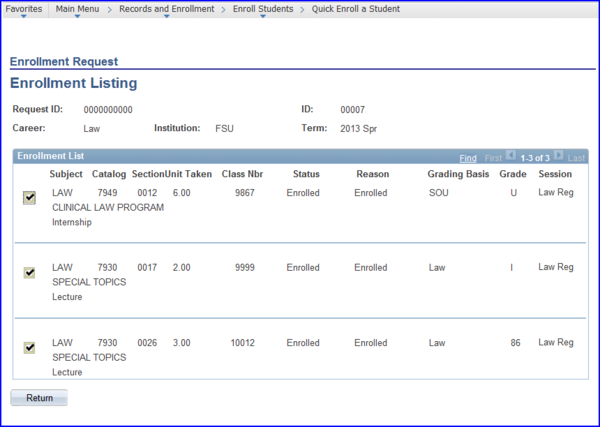Click the Enrollment Request heading

coord(64,62)
